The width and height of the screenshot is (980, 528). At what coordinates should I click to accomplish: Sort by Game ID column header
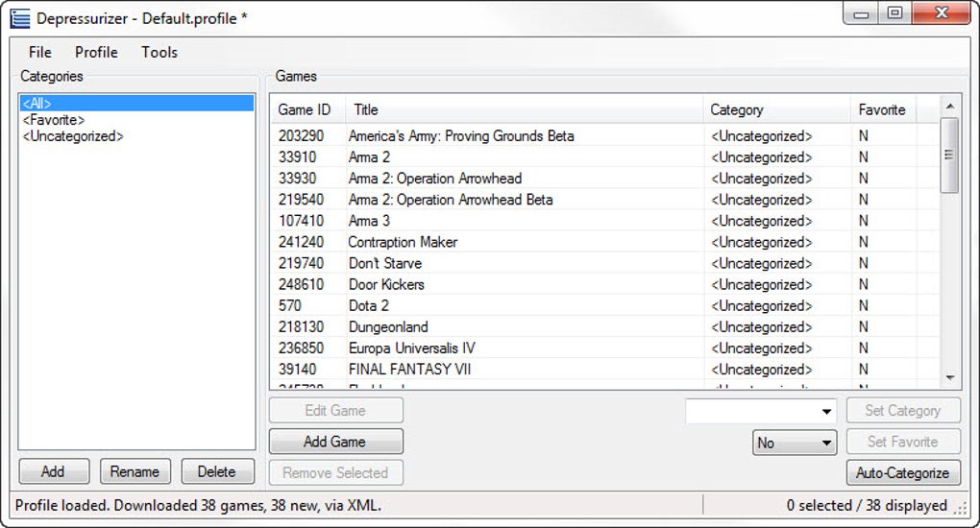click(305, 109)
